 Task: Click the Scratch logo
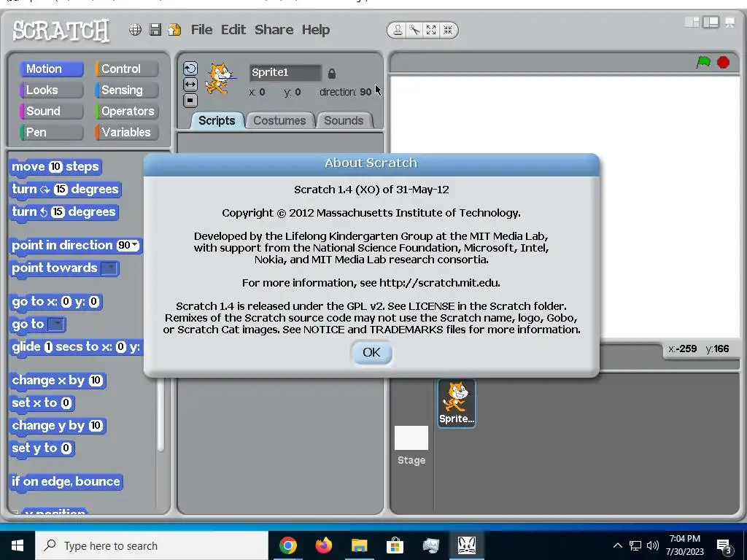point(61,31)
